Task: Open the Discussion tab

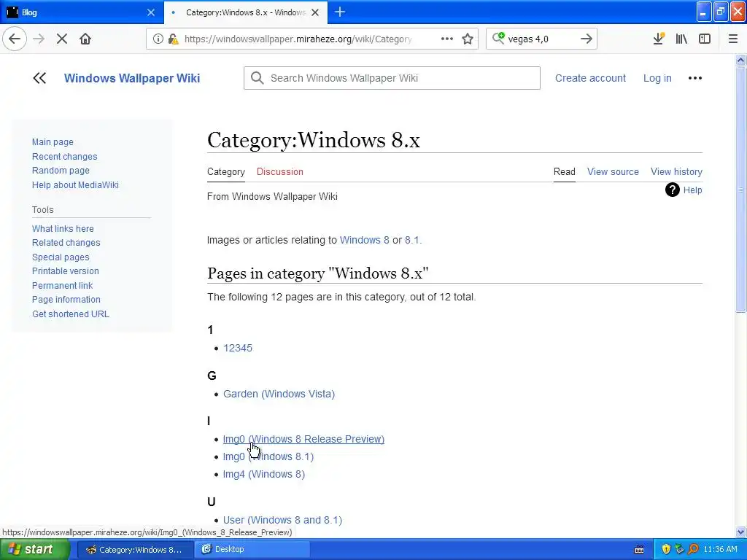Action: (x=279, y=172)
